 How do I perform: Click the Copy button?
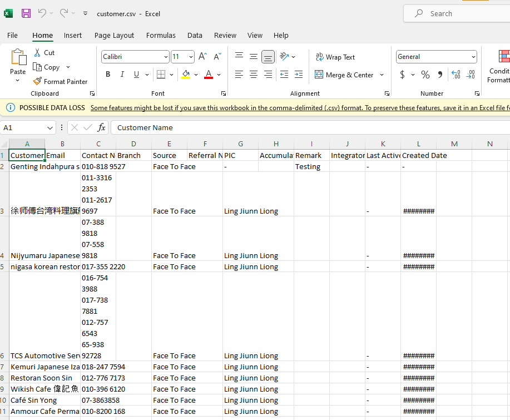[x=47, y=67]
